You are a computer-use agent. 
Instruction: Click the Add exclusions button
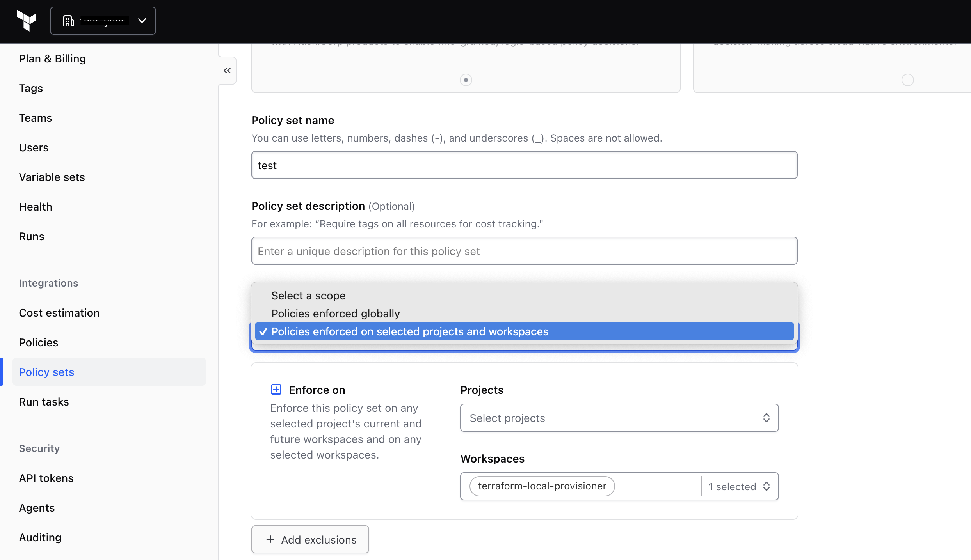click(x=310, y=539)
